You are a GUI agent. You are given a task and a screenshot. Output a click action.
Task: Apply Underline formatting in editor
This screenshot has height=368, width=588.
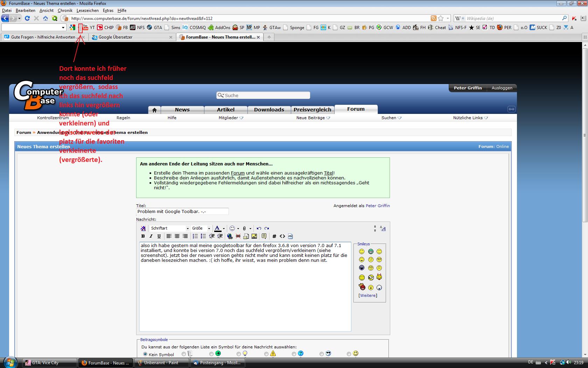(159, 236)
